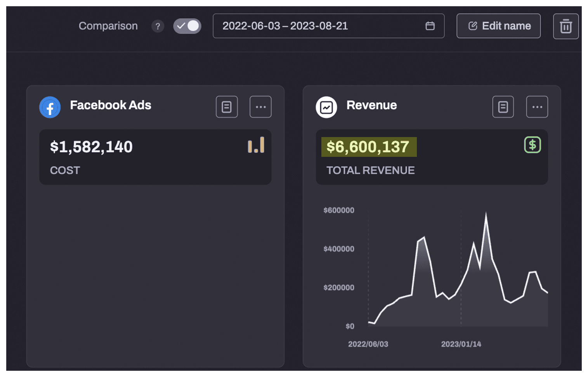
Task: Click the Revenue chart logo icon
Action: [326, 107]
